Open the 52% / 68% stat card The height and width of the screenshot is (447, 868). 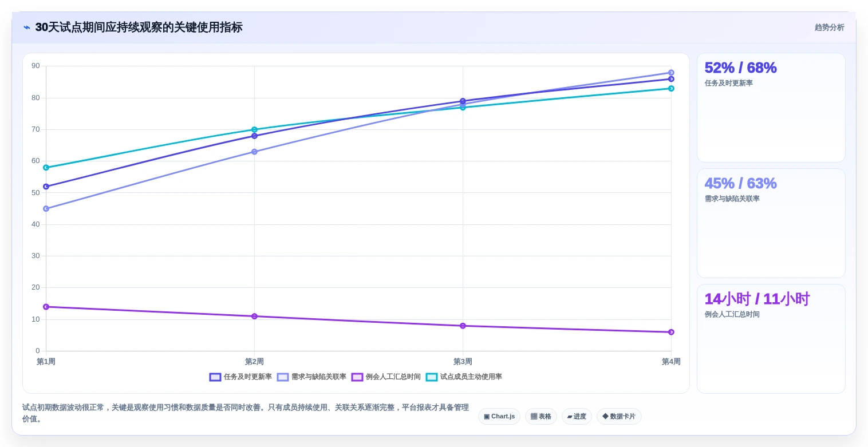771,108
